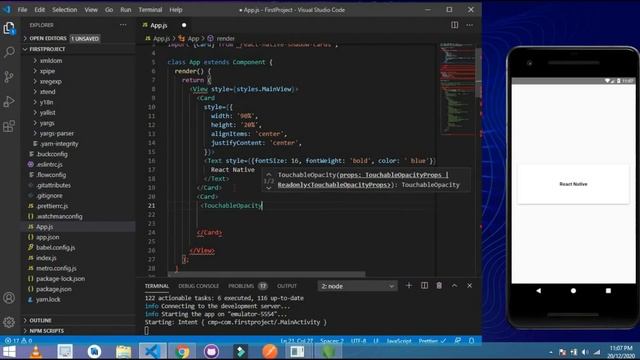Click errors and warnings status indicator
The width and height of the screenshot is (640, 360).
(x=18, y=340)
